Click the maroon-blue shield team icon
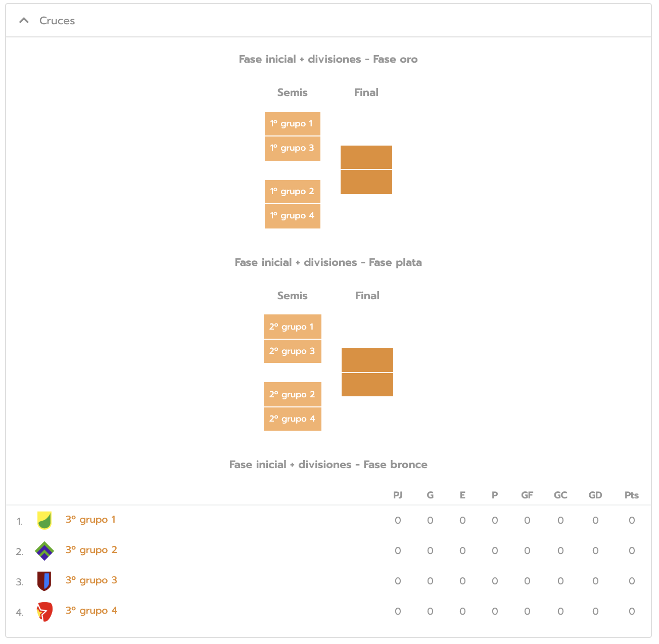 point(44,581)
